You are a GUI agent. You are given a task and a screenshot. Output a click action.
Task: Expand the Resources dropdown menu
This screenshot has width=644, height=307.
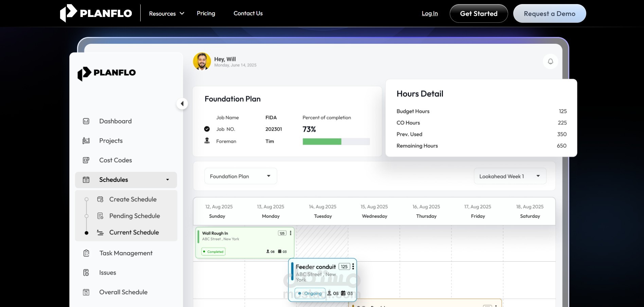(x=166, y=14)
